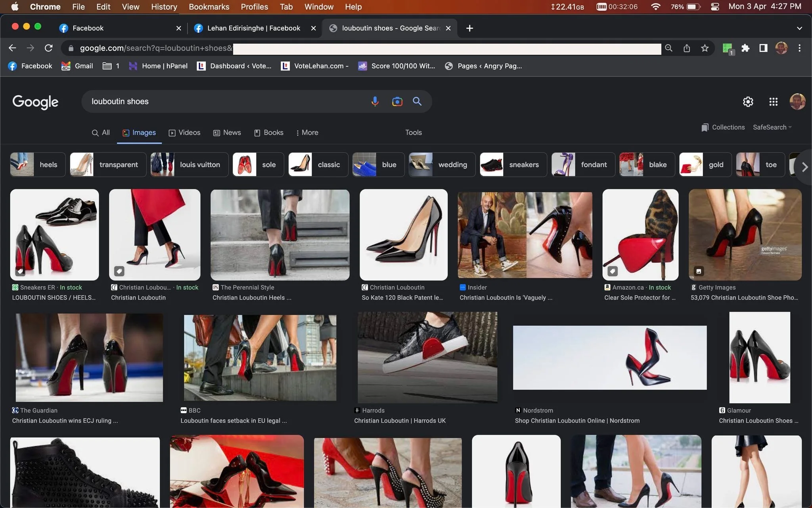
Task: Open the tab list chevron
Action: coord(799,28)
